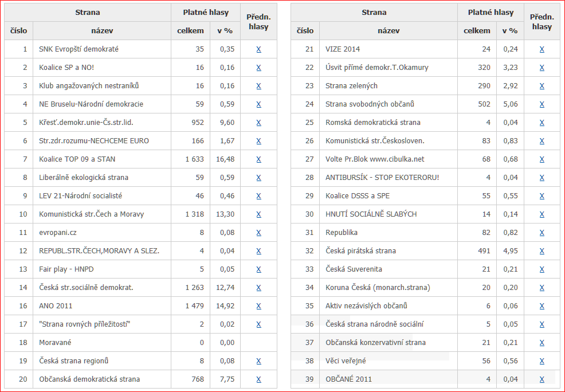Screen dimensions: 565x392
Task: Open X link for Koruna Česká (monarch.strana)
Action: (542, 288)
